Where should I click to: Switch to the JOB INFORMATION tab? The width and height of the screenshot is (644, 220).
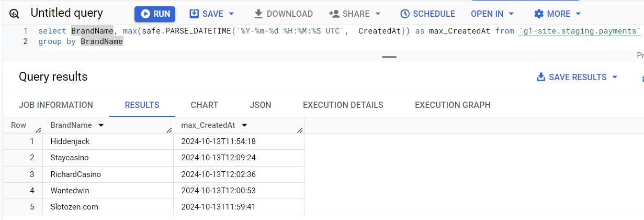click(x=56, y=105)
